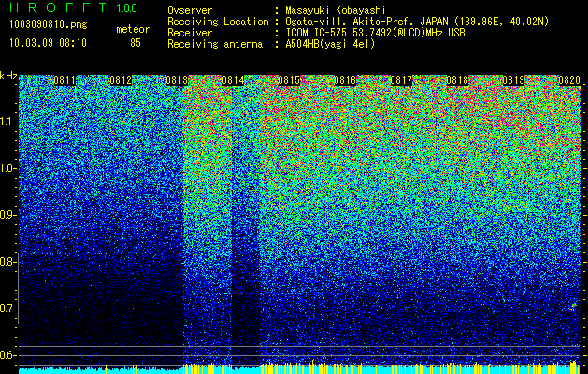Click the 0815 time marker
This screenshot has height=374, width=588.
click(289, 80)
